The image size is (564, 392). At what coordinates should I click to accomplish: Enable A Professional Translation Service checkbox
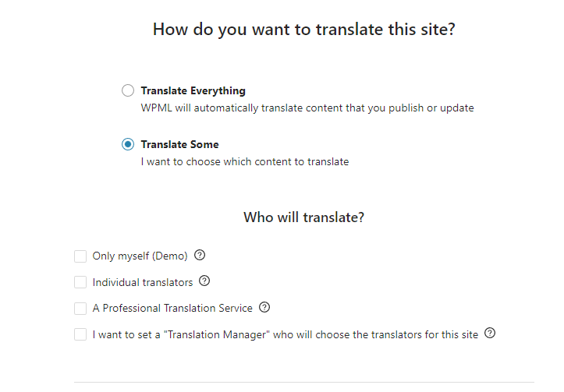pyautogui.click(x=80, y=309)
